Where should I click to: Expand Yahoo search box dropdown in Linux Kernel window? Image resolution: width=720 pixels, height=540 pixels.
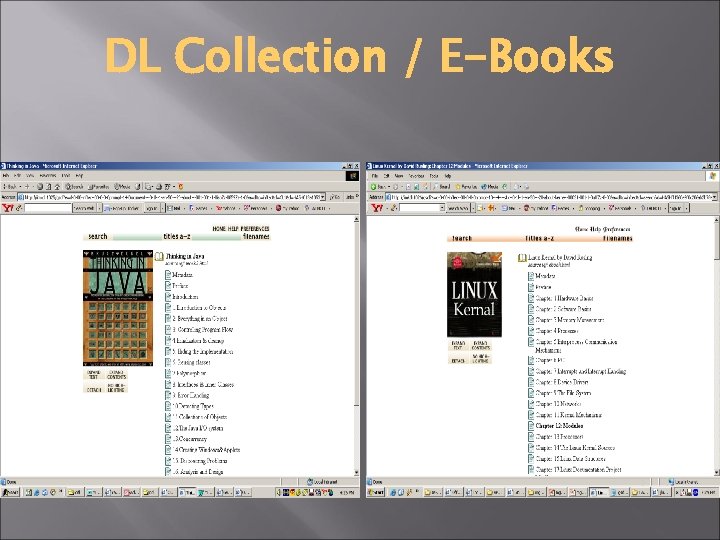[x=443, y=208]
